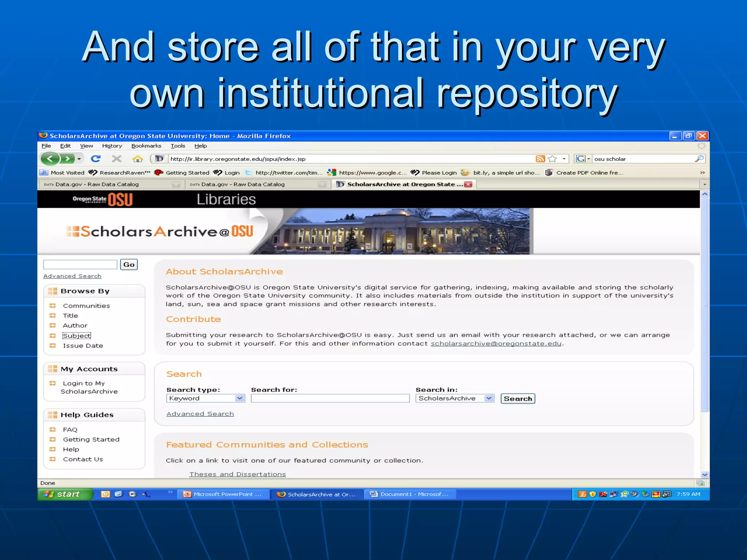
Task: Click the scrollbar down arrow
Action: (705, 474)
